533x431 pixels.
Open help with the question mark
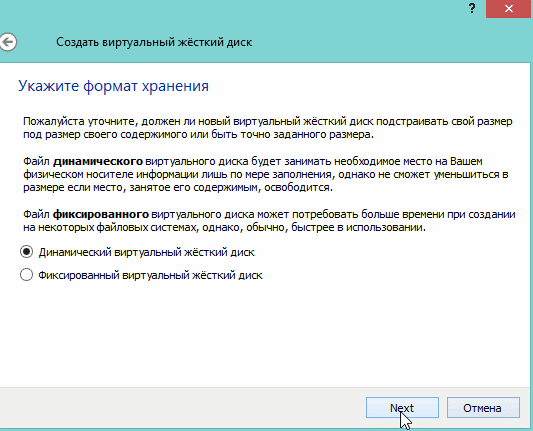pyautogui.click(x=472, y=8)
